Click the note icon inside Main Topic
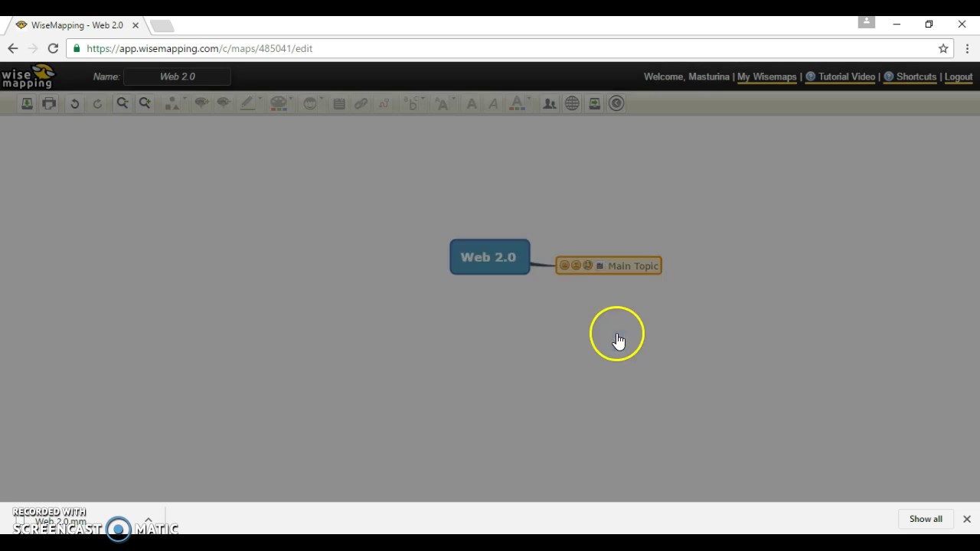Screen dimensions: 980x551 (x=599, y=266)
